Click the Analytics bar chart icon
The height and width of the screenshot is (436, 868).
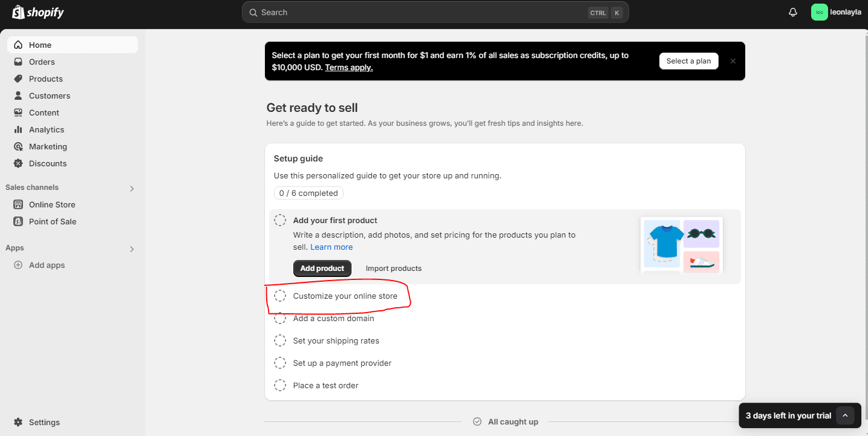click(x=18, y=129)
